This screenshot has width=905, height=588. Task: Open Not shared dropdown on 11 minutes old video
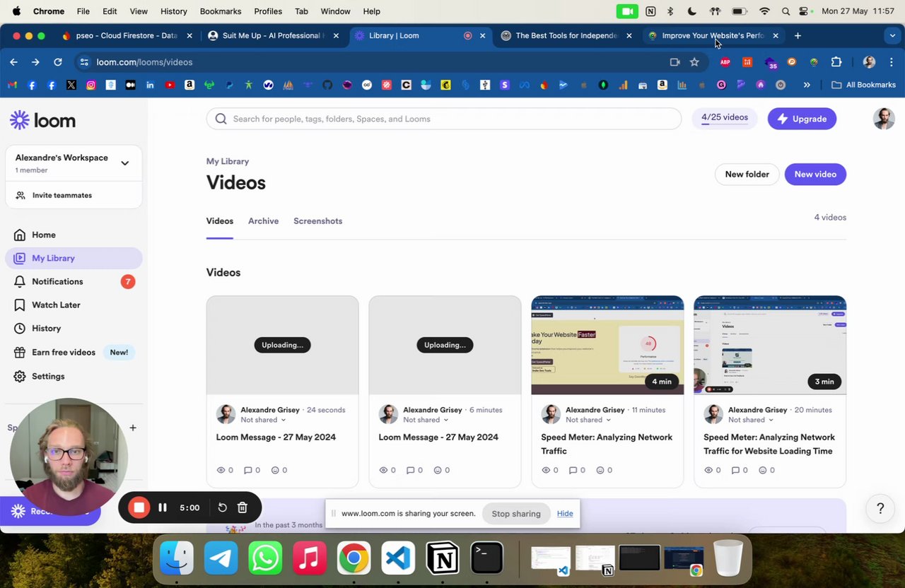[x=588, y=420]
